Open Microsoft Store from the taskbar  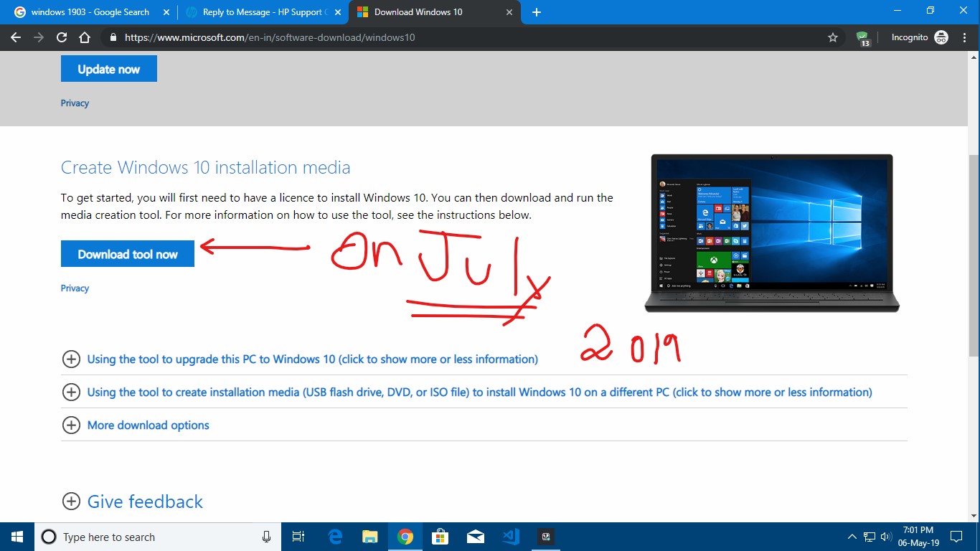pyautogui.click(x=440, y=537)
